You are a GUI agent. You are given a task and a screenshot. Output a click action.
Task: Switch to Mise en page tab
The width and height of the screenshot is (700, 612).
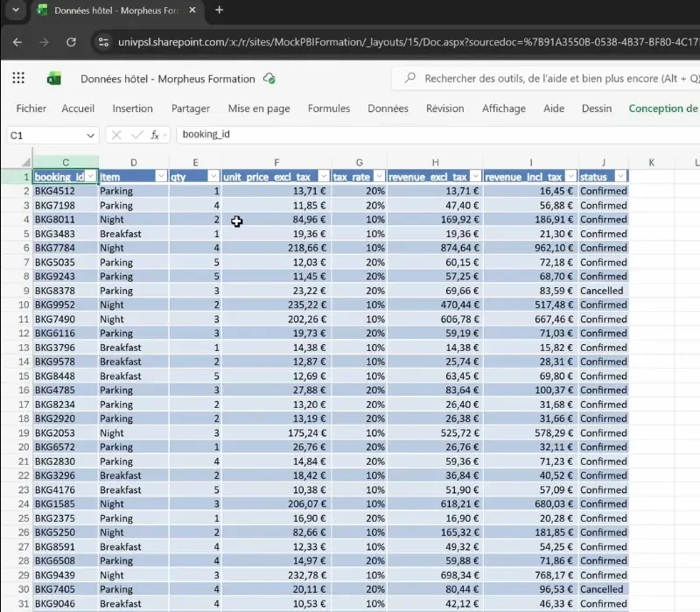[x=259, y=109]
